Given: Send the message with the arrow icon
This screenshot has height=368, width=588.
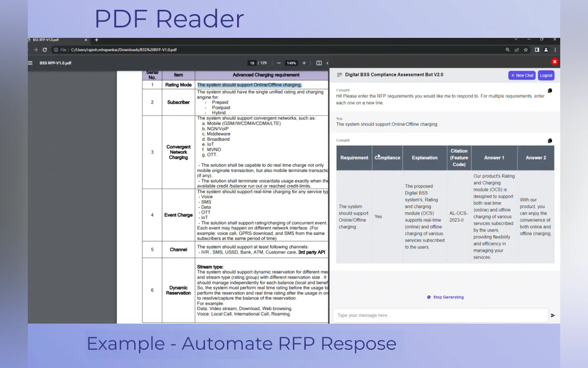Looking at the screenshot, I should 553,315.
